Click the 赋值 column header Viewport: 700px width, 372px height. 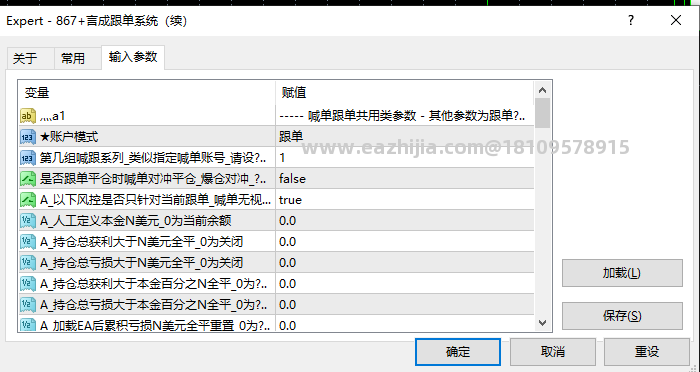(404, 92)
